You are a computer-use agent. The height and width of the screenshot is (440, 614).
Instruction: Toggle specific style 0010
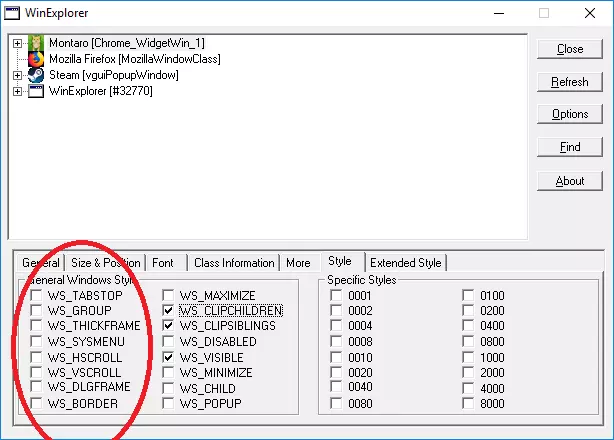336,357
